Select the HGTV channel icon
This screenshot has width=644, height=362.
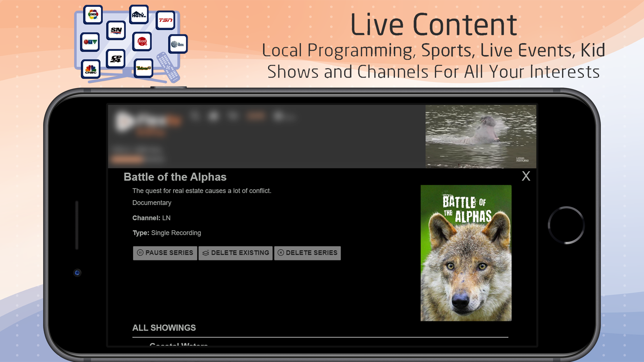[x=139, y=14]
